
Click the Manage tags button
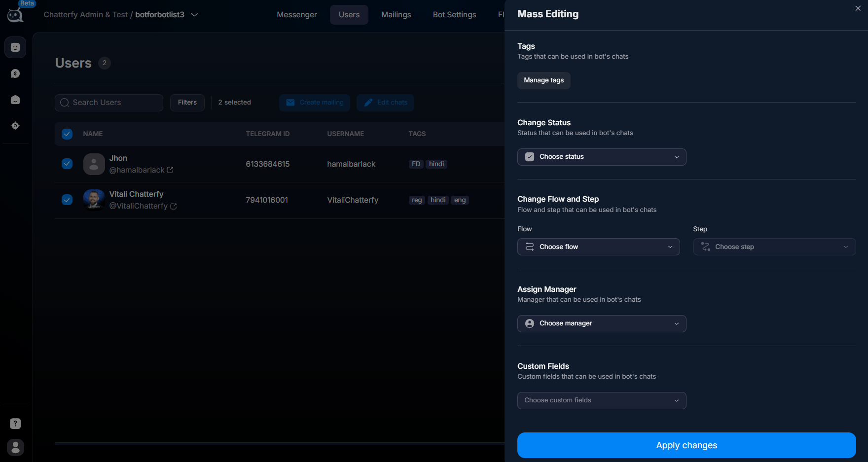(543, 80)
